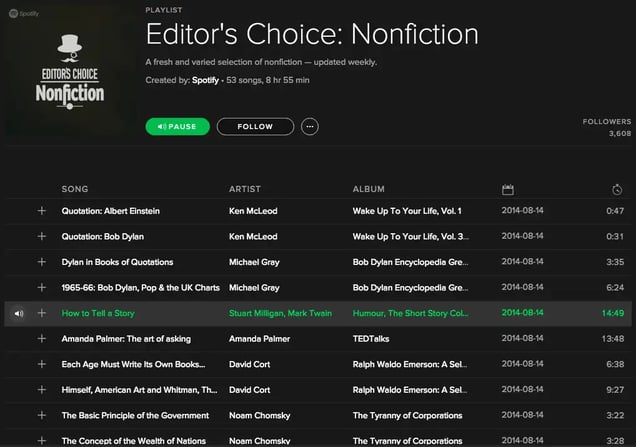Click plus icon next to Amanda Palmer track
Screen dimensions: 636x447
[42, 339]
